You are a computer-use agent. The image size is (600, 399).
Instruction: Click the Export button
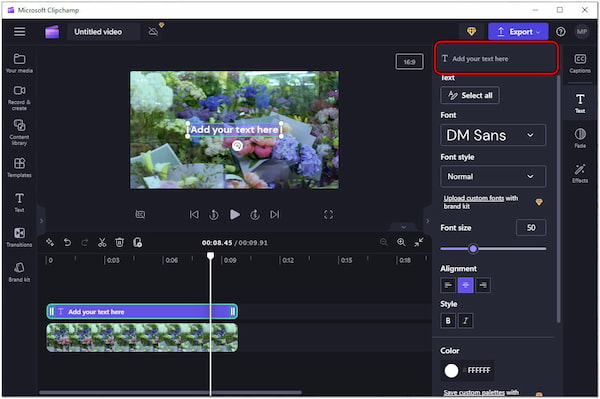pyautogui.click(x=518, y=32)
